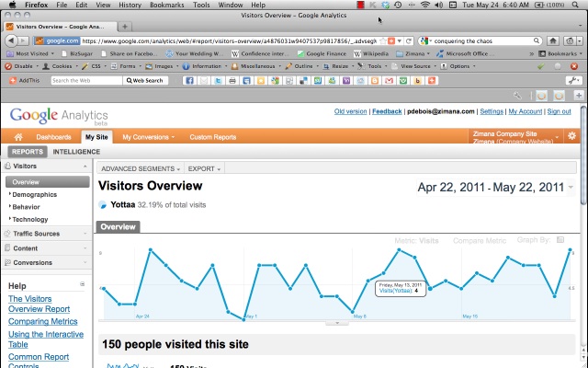Share via Gmail icon in AddThis toolbar

click(x=389, y=80)
